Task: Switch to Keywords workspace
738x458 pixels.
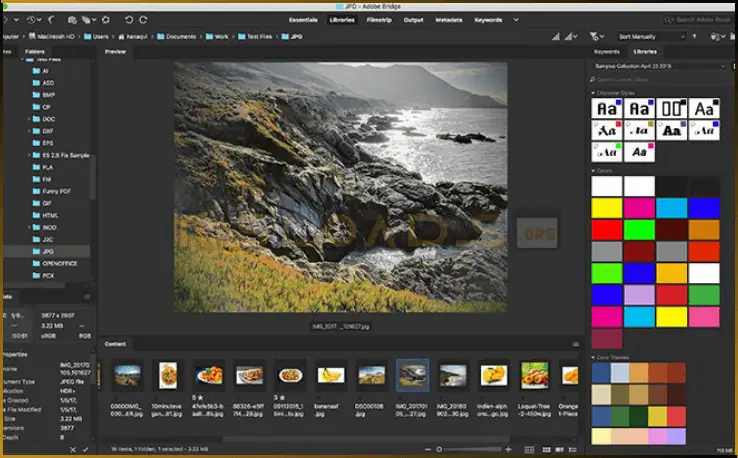Action: tap(488, 20)
